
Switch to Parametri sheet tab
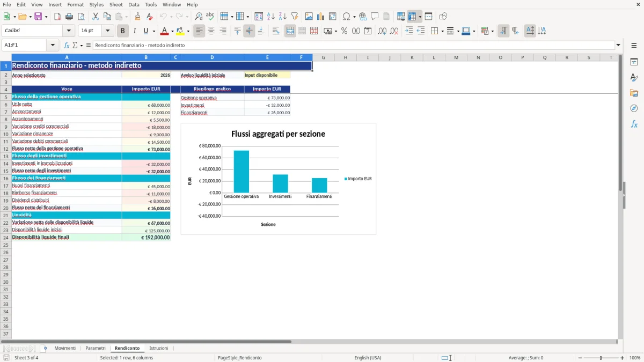tap(96, 348)
